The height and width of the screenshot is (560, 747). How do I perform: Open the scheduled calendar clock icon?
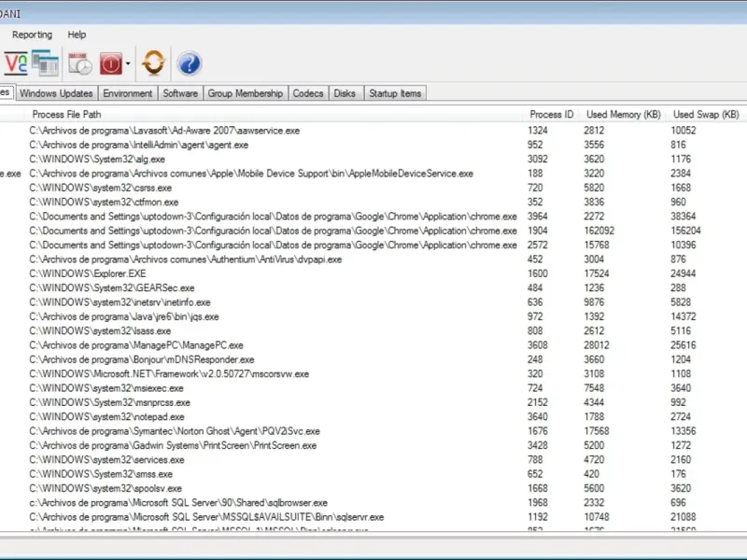pyautogui.click(x=79, y=63)
